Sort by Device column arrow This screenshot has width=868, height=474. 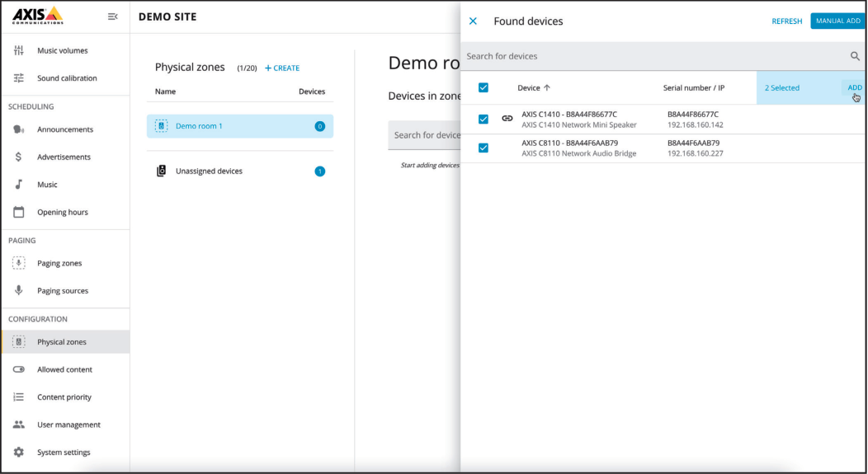[x=546, y=87]
